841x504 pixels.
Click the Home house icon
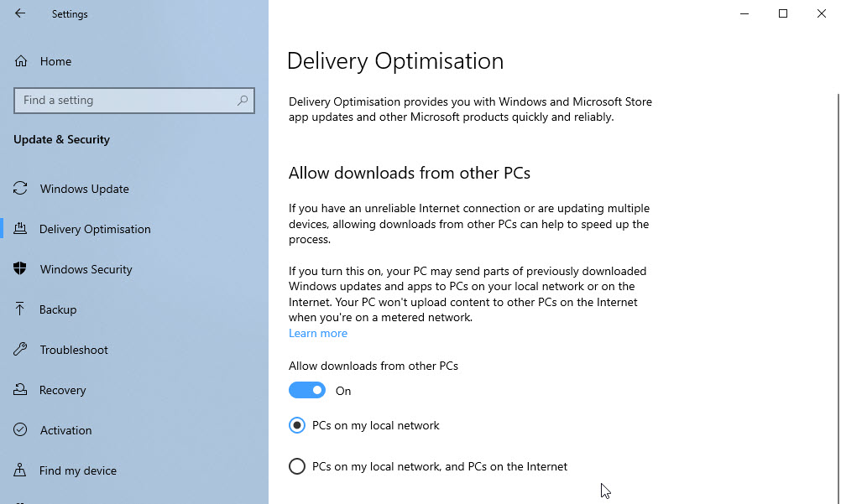coord(20,61)
